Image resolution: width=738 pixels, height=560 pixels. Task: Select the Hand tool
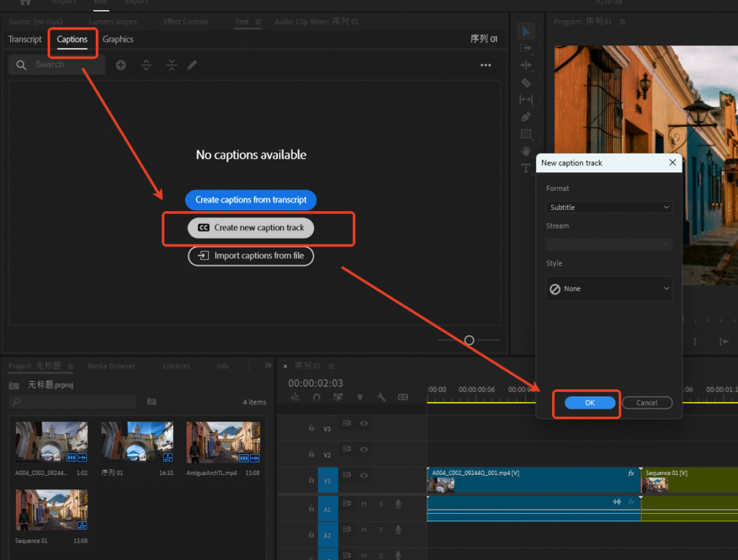526,150
